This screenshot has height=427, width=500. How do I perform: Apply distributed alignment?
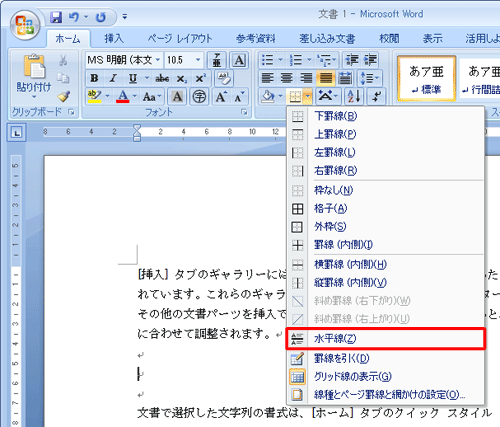coord(345,79)
